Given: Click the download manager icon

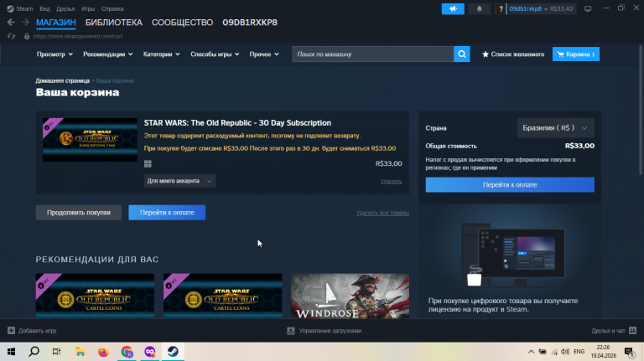Looking at the screenshot, I should 291,331.
